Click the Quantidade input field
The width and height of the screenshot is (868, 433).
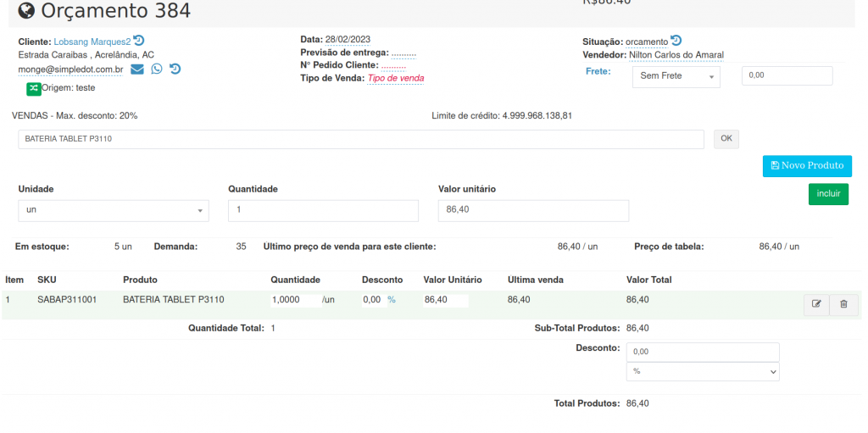click(x=323, y=210)
